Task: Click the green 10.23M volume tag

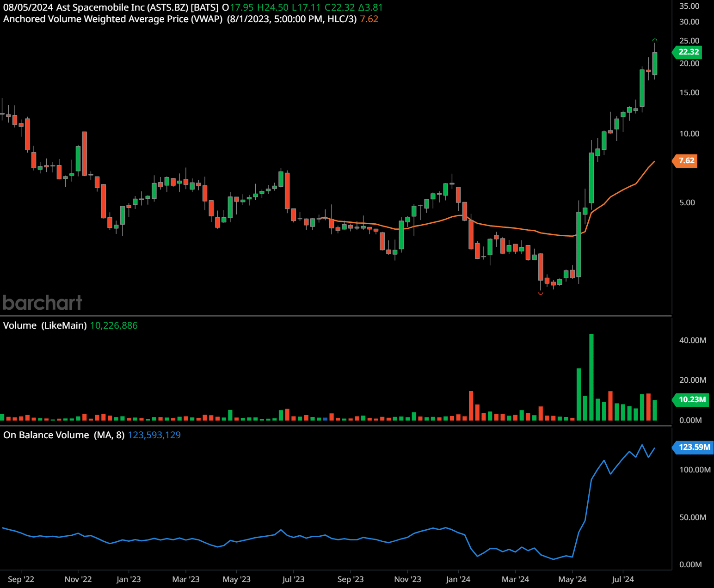Action: click(x=690, y=399)
